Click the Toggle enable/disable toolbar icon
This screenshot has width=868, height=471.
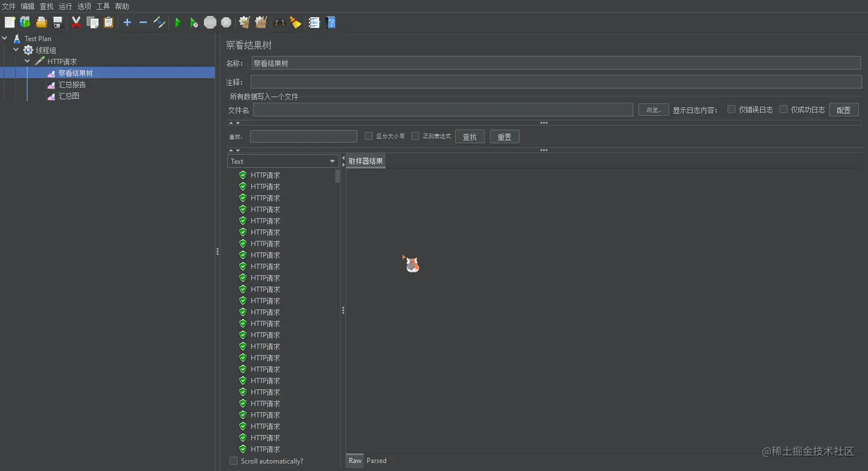160,22
